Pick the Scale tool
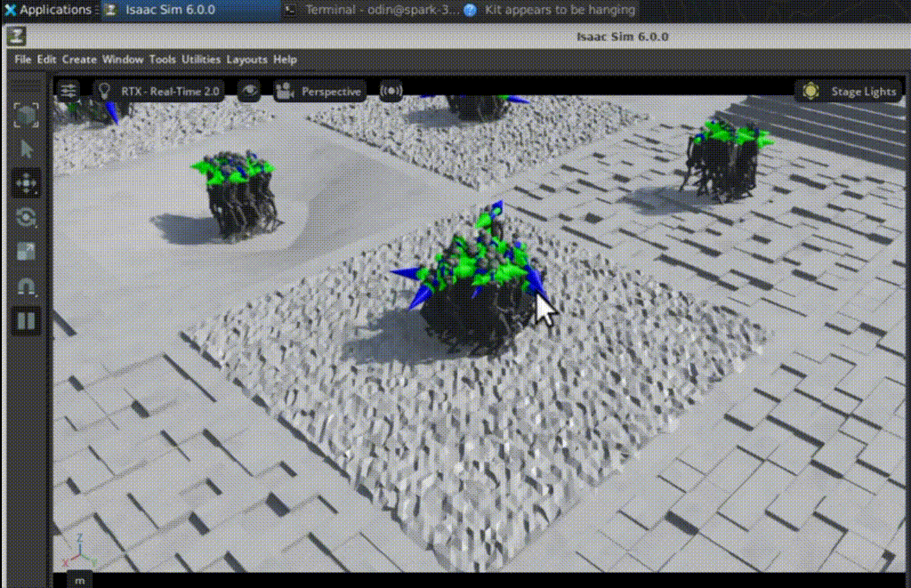 pyautogui.click(x=26, y=252)
